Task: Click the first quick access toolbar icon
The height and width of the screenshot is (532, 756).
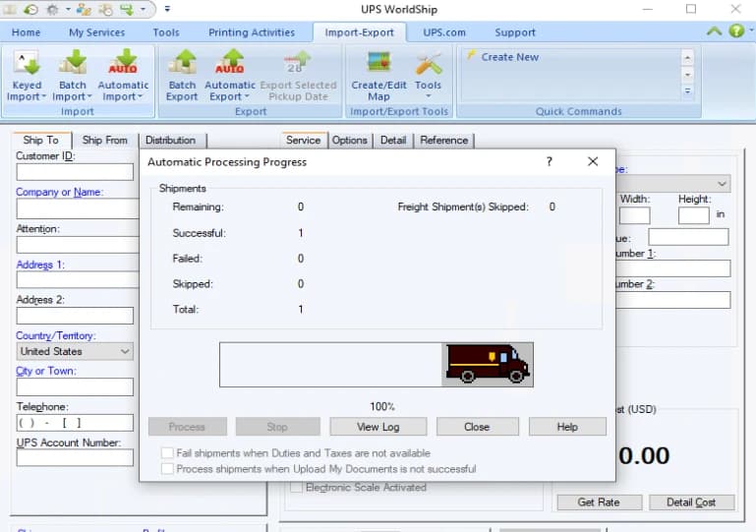Action: click(x=10, y=9)
